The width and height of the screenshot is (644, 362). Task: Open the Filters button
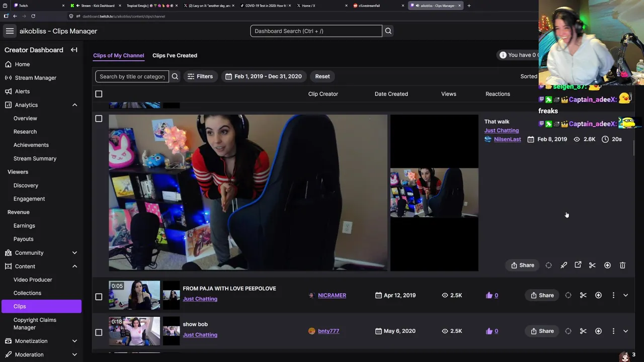point(200,76)
